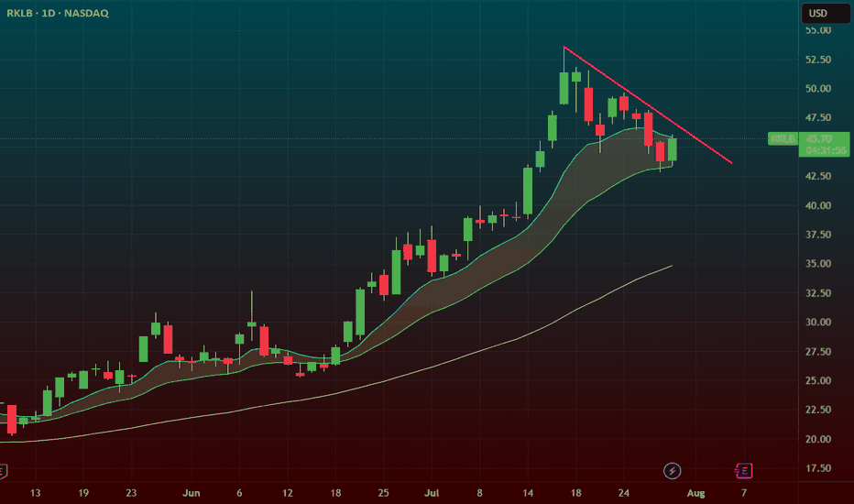Viewport: 854px width, 504px height.
Task: Click the 19 date label on time axis
Action: (x=83, y=493)
